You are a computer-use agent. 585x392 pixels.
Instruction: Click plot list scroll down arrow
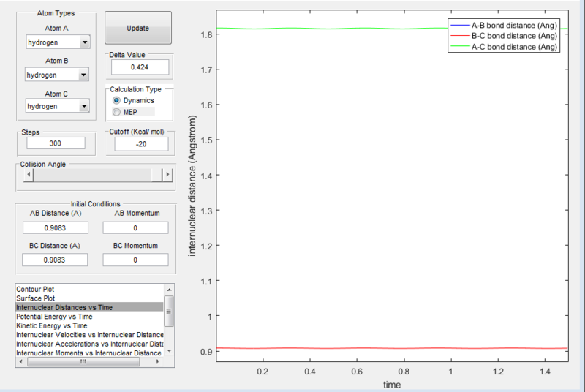pos(169,350)
